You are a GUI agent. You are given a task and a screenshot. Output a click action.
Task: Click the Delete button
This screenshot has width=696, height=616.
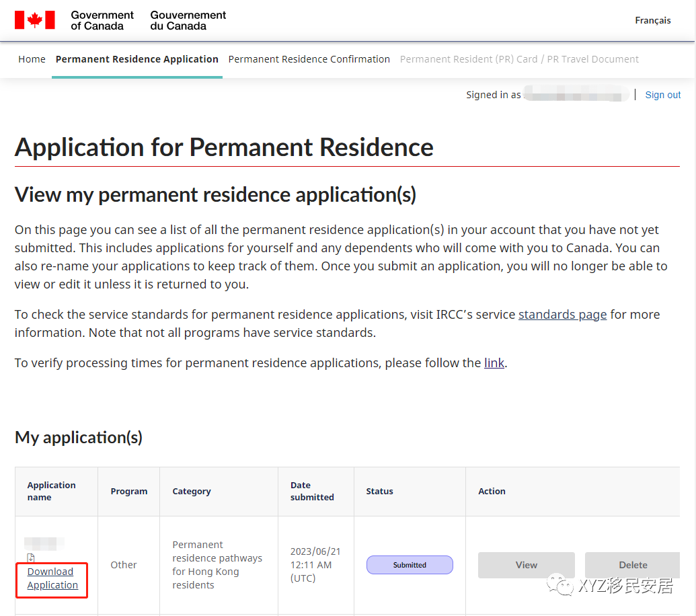633,565
